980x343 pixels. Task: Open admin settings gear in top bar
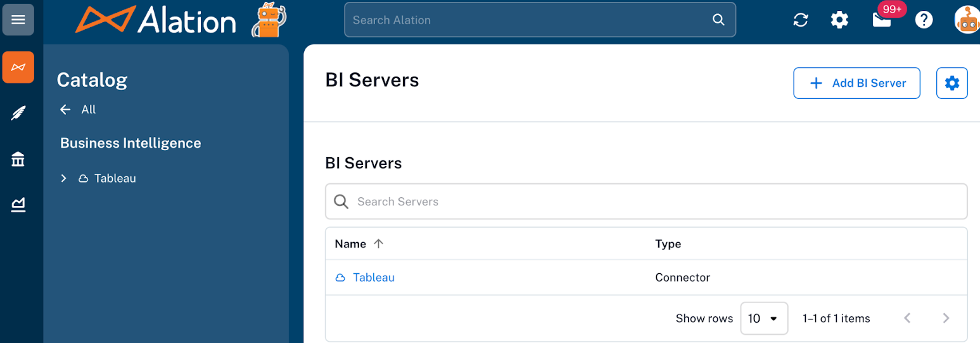point(839,20)
